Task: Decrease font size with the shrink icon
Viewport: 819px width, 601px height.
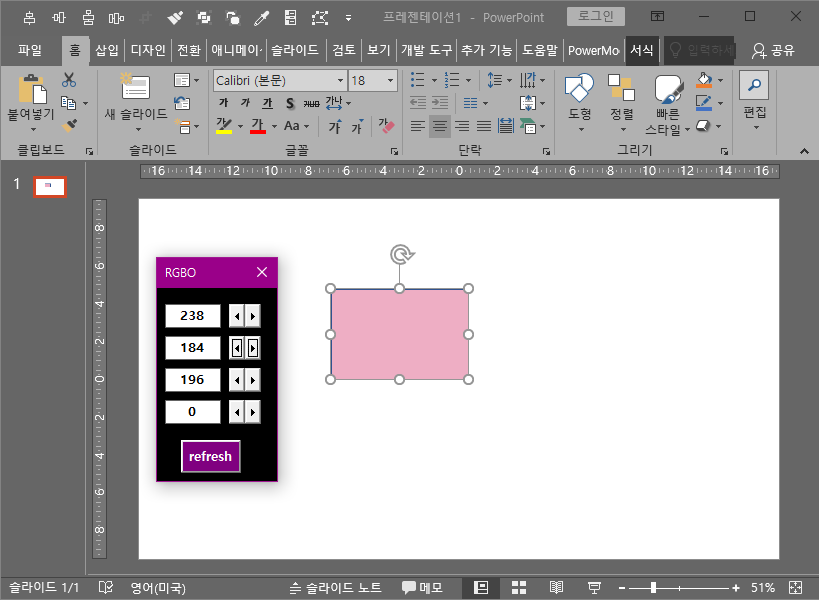Action: (x=357, y=126)
